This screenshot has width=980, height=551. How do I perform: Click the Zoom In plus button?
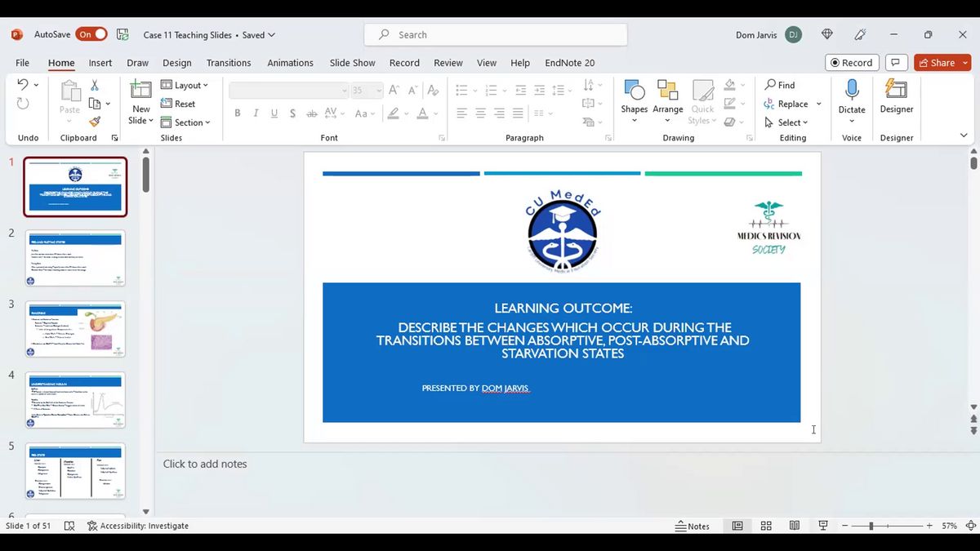pyautogui.click(x=929, y=526)
